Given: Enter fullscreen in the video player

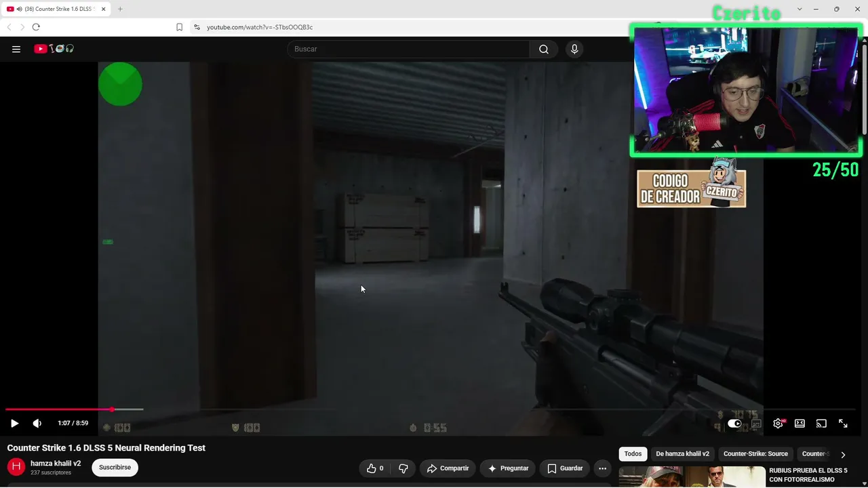Looking at the screenshot, I should pos(843,424).
